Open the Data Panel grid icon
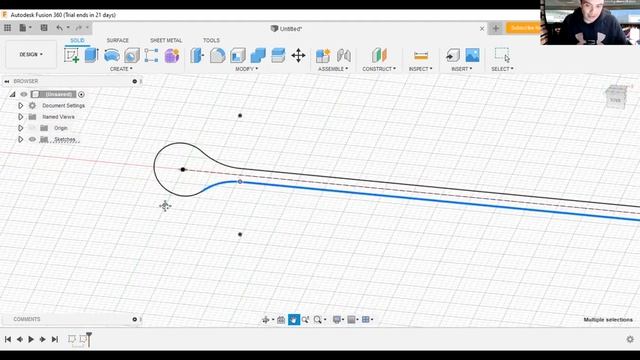 pos(7,28)
